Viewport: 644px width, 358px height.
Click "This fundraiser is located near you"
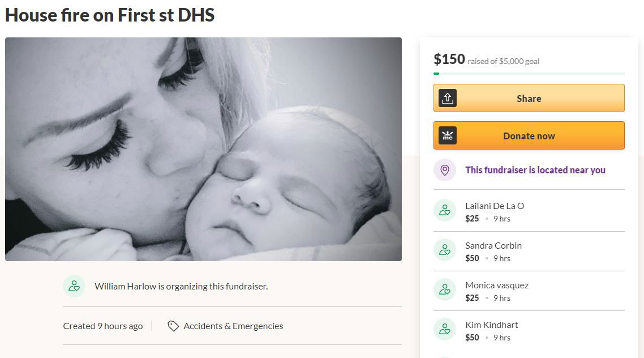(535, 170)
